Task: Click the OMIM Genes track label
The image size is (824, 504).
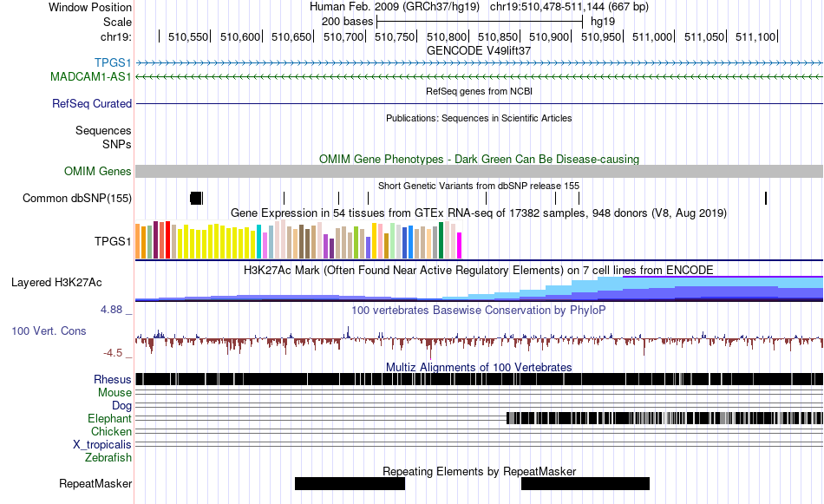Action: [x=97, y=172]
